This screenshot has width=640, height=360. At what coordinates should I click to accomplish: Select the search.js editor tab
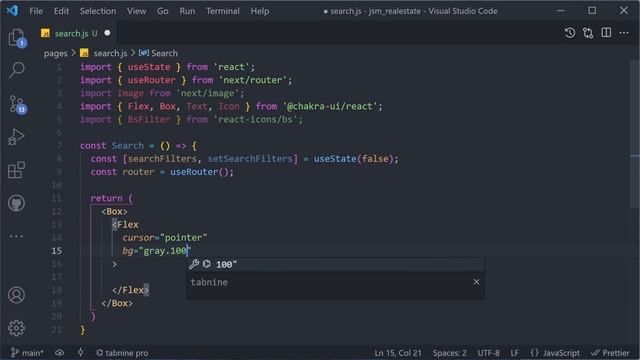click(76, 33)
